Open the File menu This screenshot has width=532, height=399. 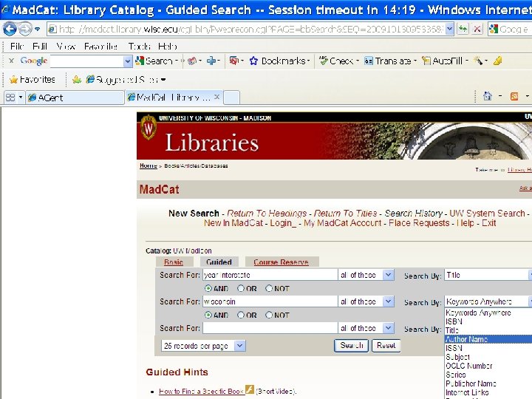[16, 46]
